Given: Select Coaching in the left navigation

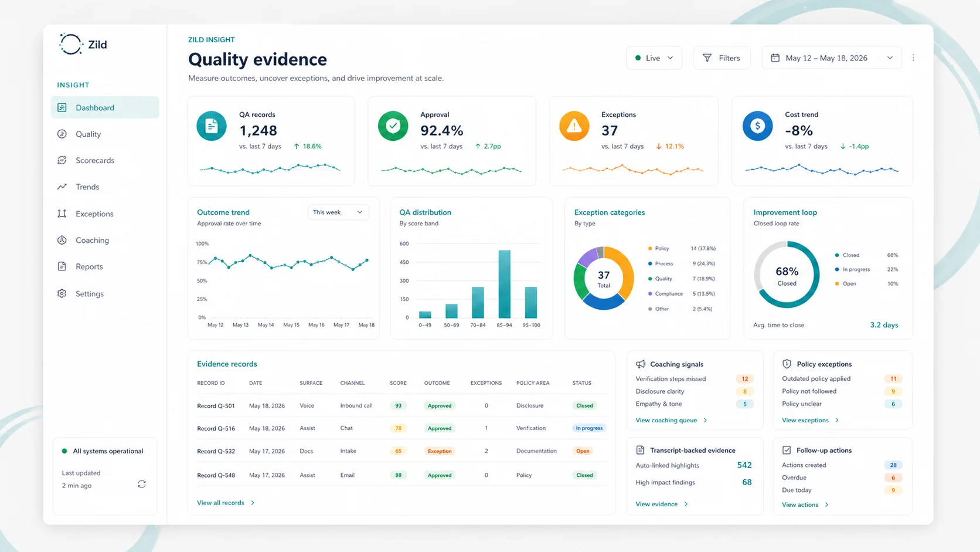Looking at the screenshot, I should click(x=92, y=240).
